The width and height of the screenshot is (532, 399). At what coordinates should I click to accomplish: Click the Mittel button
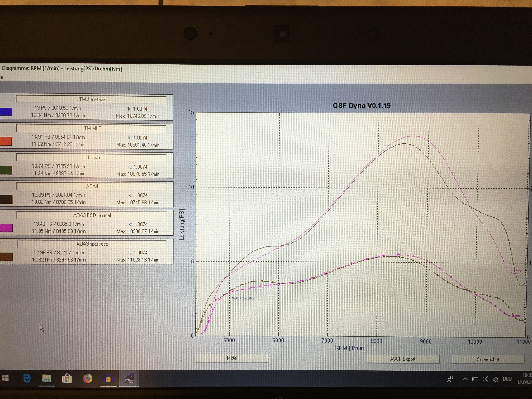tap(232, 358)
